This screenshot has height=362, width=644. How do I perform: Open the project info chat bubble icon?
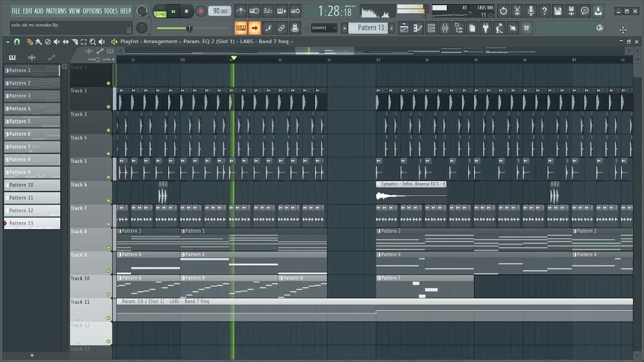coord(585,11)
